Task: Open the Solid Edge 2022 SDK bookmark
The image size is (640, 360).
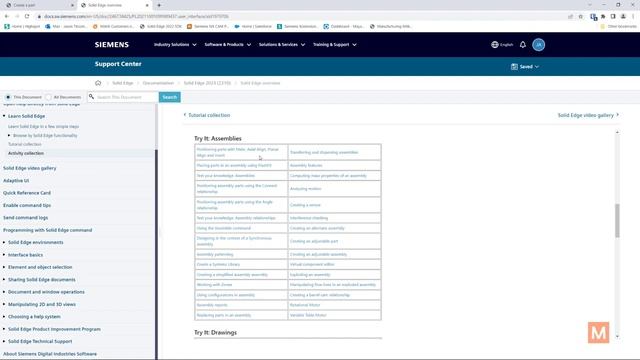Action: point(160,26)
